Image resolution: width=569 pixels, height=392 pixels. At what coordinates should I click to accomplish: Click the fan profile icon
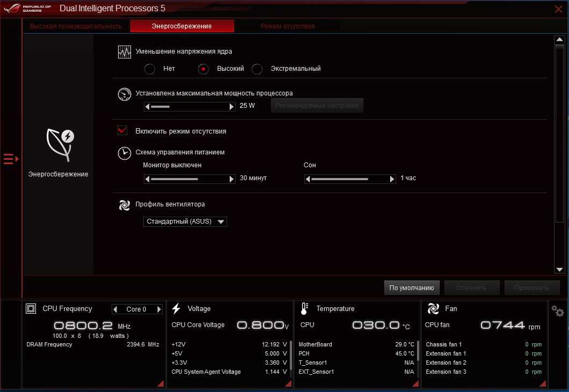pyautogui.click(x=125, y=205)
